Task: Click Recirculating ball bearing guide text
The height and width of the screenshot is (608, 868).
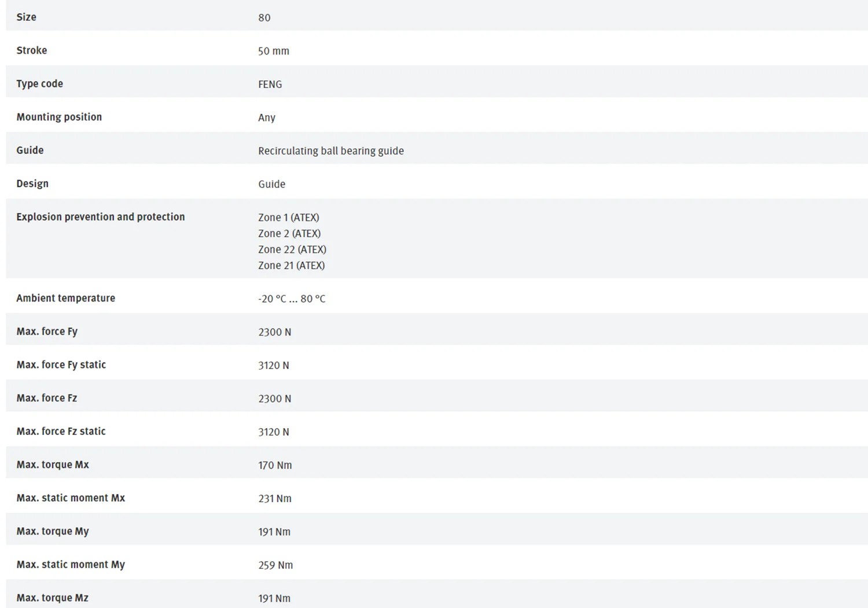Action: (330, 151)
